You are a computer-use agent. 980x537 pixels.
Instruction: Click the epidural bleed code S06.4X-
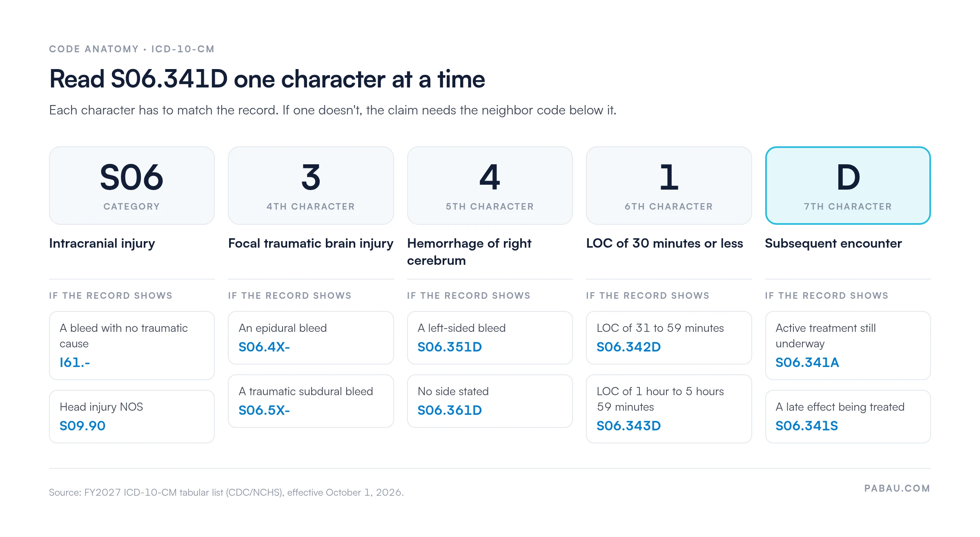(x=264, y=347)
